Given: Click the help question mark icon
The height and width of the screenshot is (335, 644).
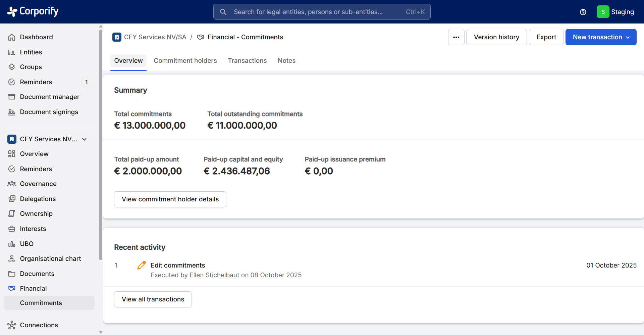Looking at the screenshot, I should (583, 12).
